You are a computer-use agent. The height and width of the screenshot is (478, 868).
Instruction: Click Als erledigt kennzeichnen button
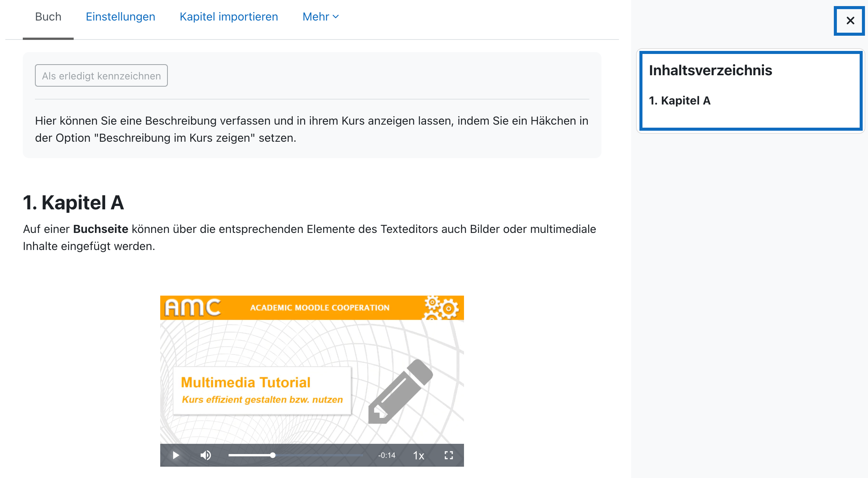coord(101,76)
